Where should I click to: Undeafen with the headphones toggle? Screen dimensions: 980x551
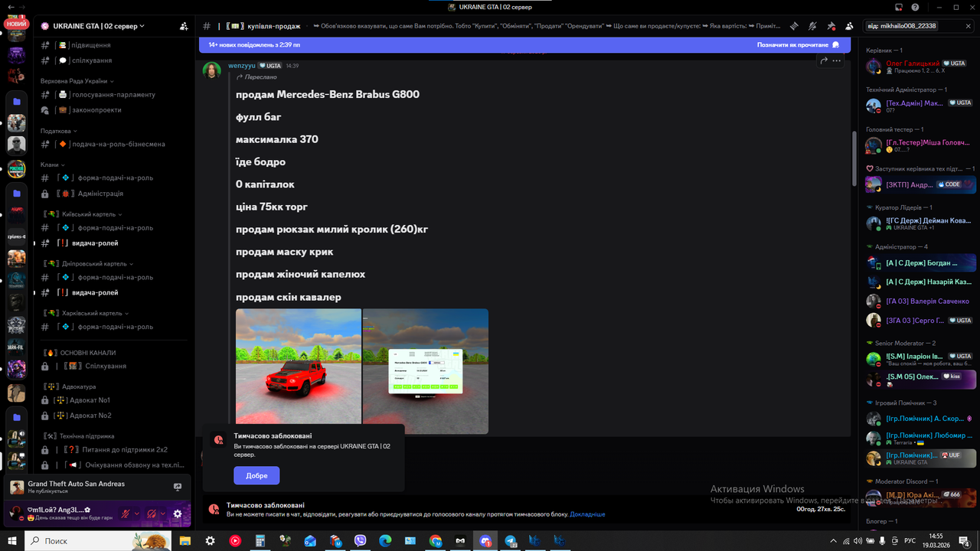152,514
